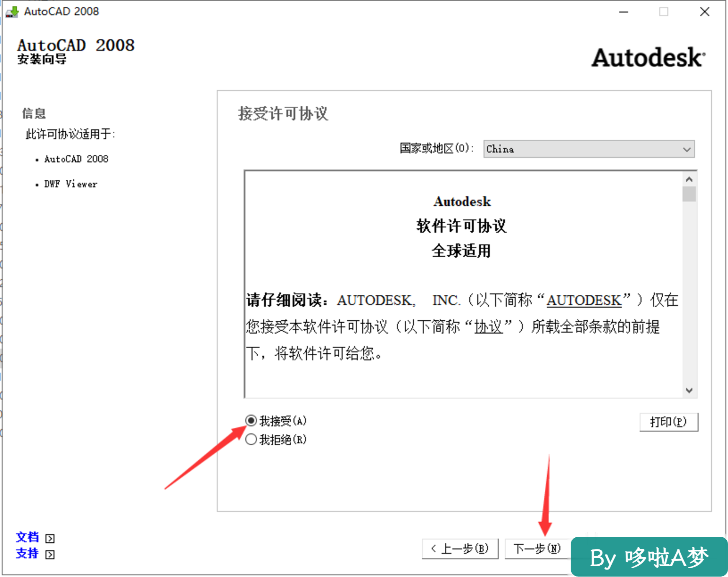Click the AutoCAD 2008 installer title bar icon
The width and height of the screenshot is (728, 577).
(12, 12)
